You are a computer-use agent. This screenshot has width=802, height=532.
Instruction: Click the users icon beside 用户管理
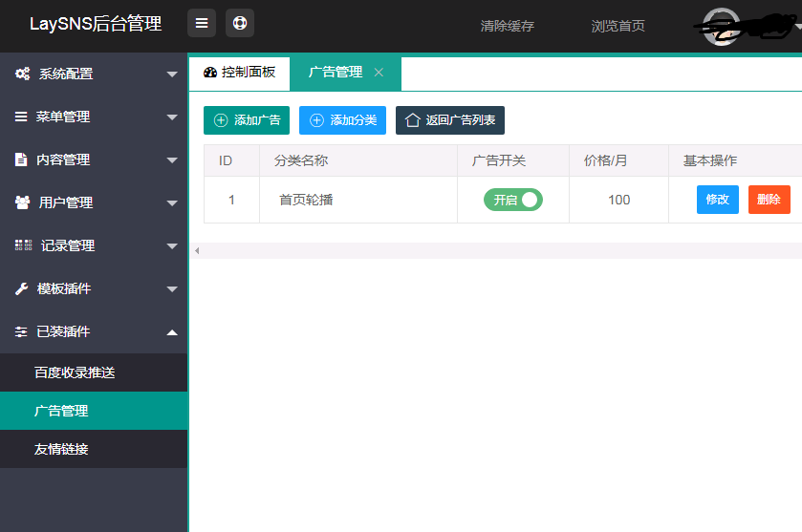coord(22,202)
